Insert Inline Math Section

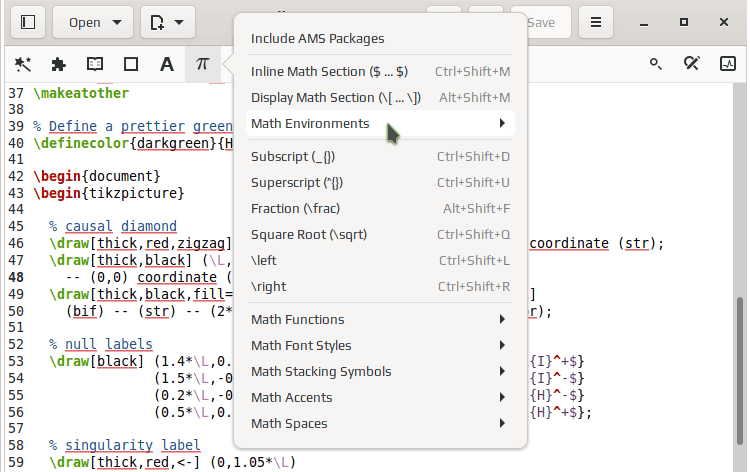tap(380, 72)
